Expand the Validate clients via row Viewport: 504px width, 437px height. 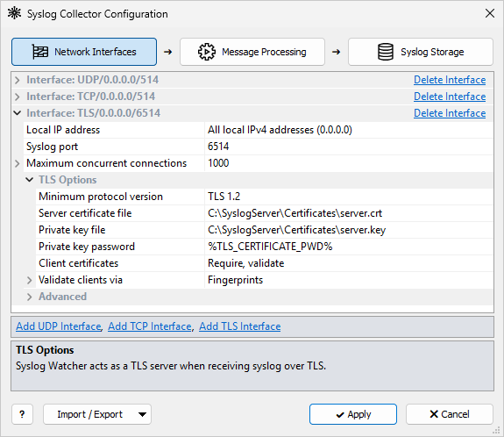tap(30, 280)
